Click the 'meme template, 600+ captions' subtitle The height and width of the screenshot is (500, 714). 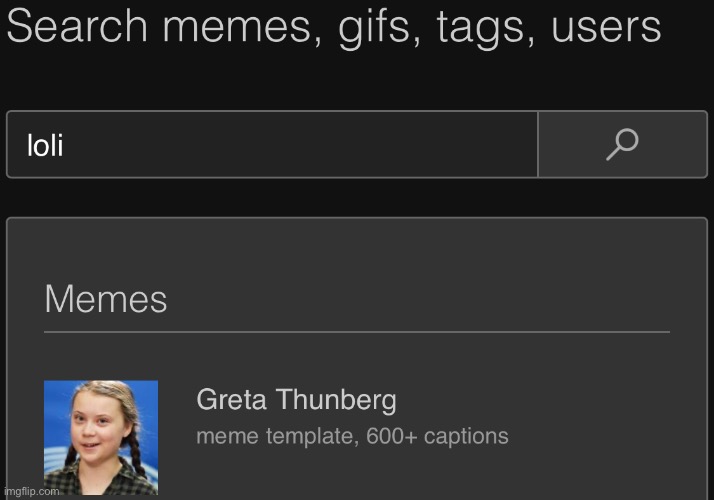click(x=352, y=436)
